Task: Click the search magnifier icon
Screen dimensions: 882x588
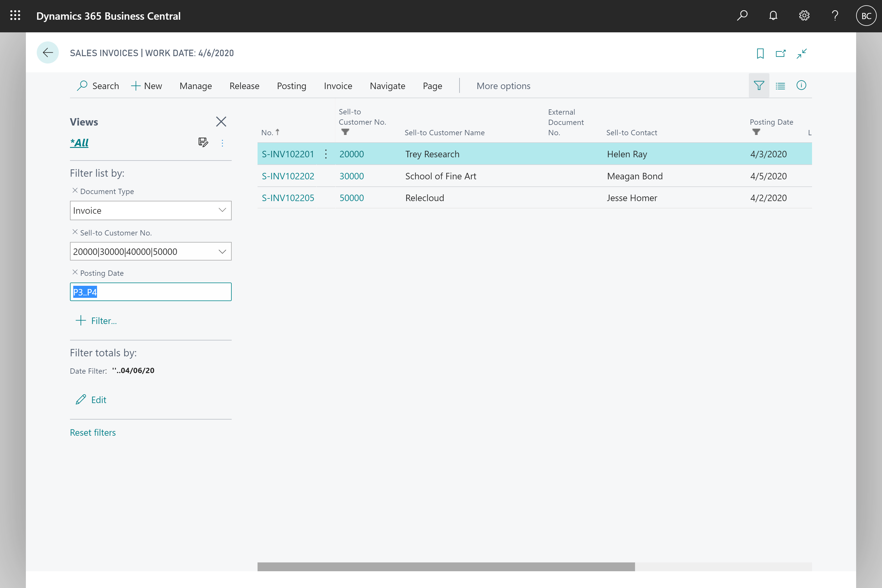Action: coord(742,16)
